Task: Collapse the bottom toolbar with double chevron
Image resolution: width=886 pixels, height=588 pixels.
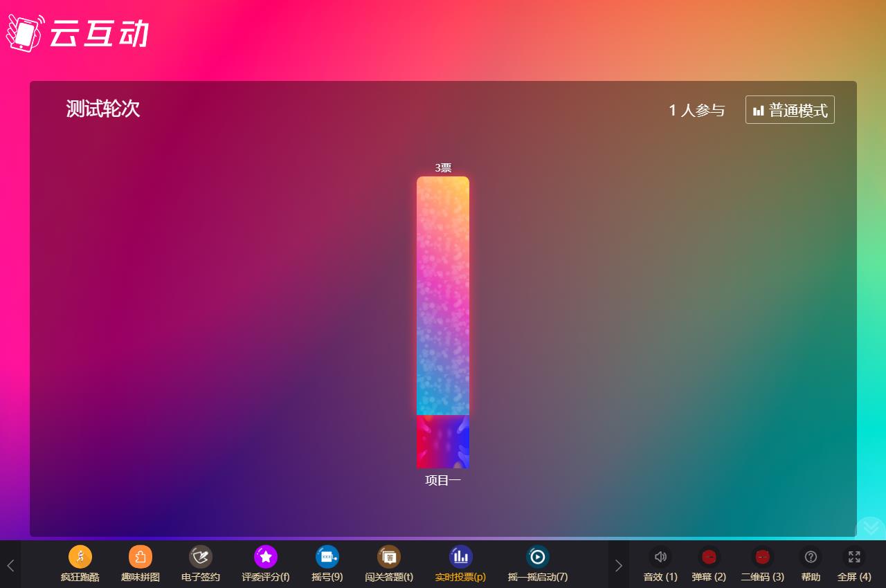Action: point(870,528)
